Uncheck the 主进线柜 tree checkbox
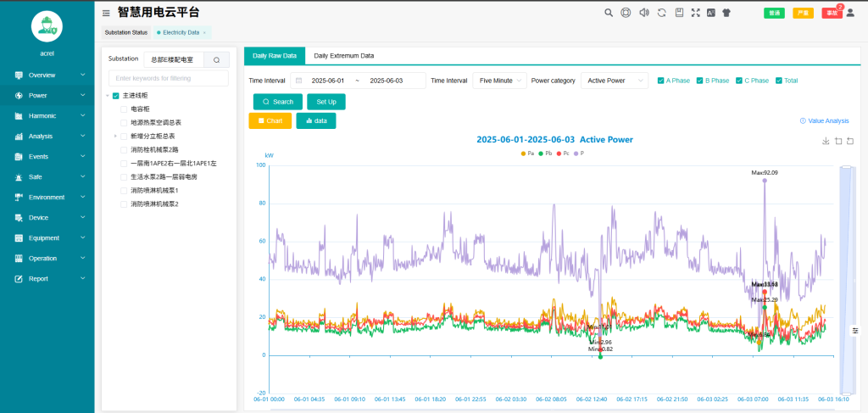Image resolution: width=868 pixels, height=413 pixels. point(115,96)
